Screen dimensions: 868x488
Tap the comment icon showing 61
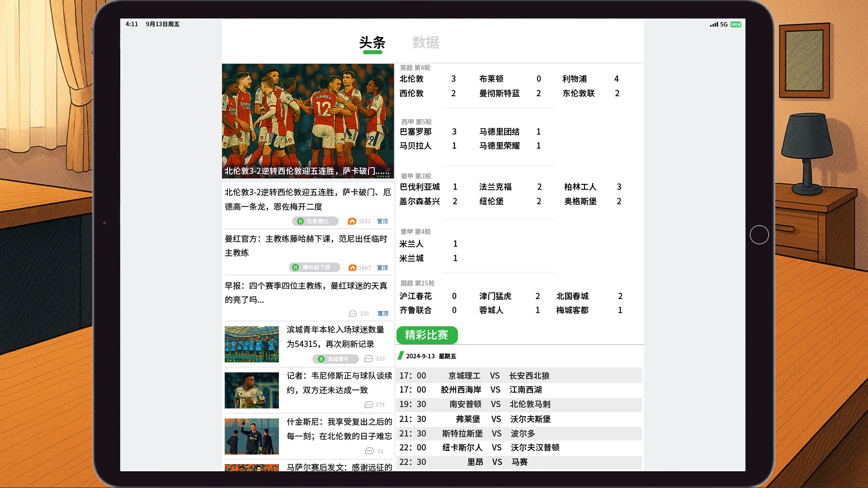(x=369, y=451)
